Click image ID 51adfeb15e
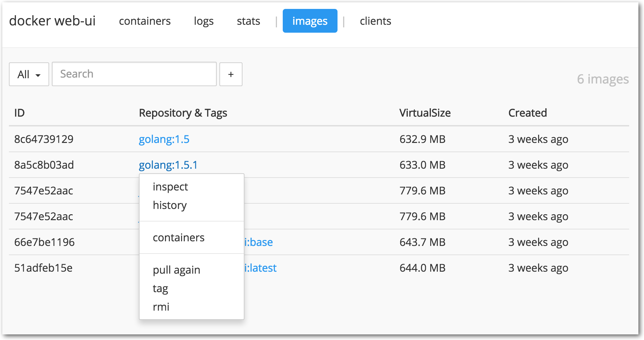This screenshot has height=340, width=644. click(43, 268)
